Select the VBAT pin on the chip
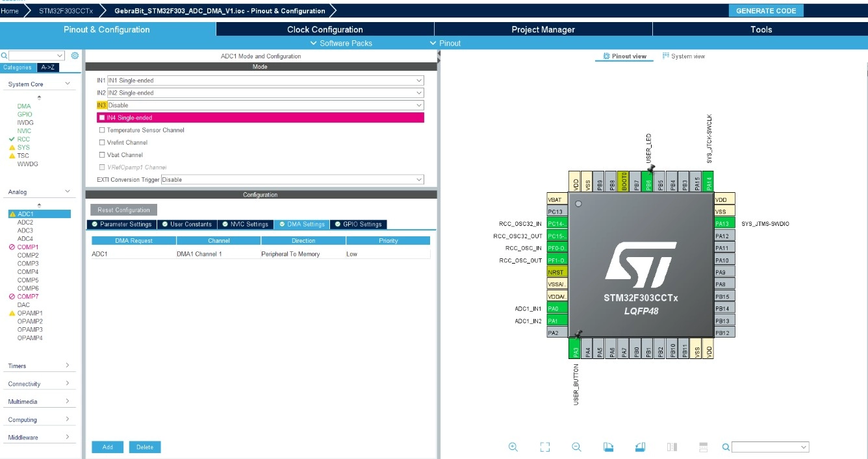The height and width of the screenshot is (459, 868). [x=557, y=199]
